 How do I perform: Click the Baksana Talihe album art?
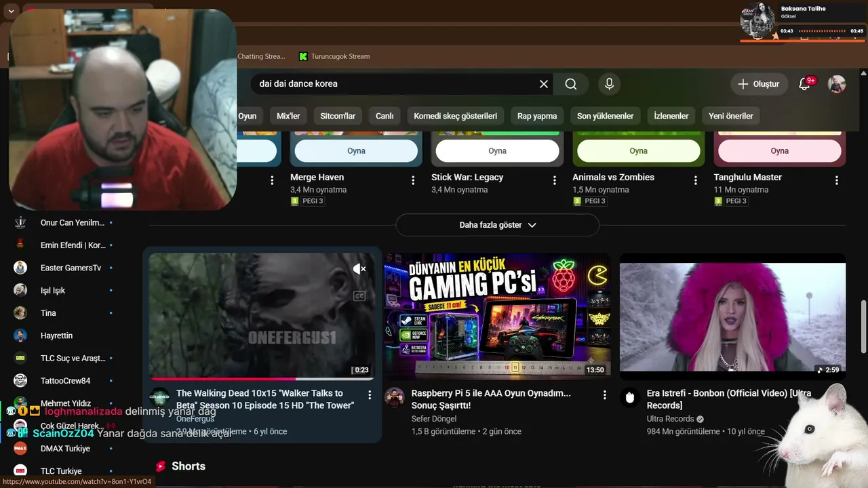click(757, 20)
